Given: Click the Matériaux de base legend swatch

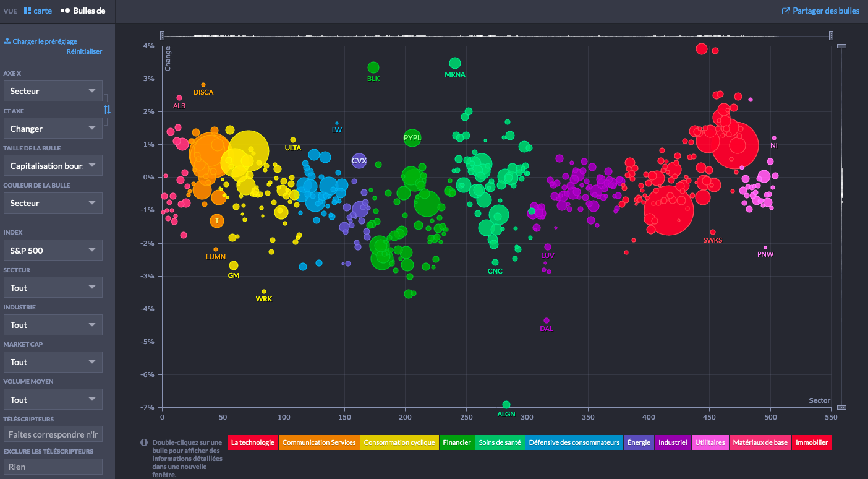Looking at the screenshot, I should [x=760, y=442].
